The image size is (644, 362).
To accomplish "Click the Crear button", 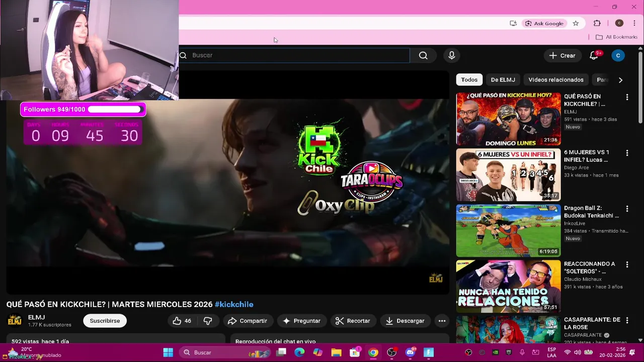I will click(x=562, y=55).
